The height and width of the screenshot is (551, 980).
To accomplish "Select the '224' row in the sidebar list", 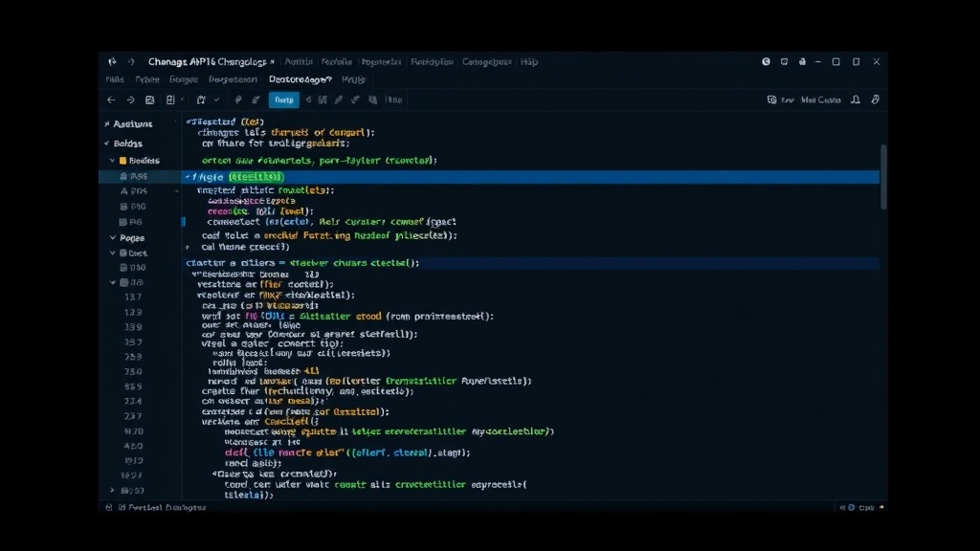I will (132, 401).
